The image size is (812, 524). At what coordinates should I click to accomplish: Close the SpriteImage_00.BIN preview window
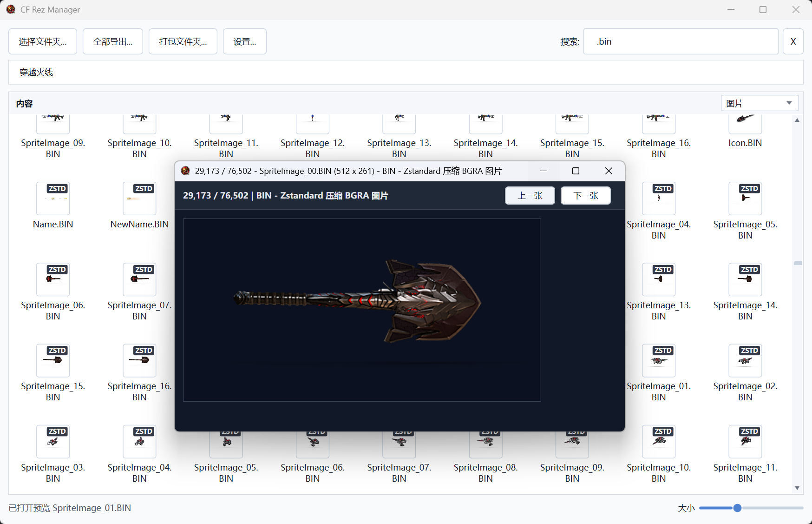(x=609, y=171)
